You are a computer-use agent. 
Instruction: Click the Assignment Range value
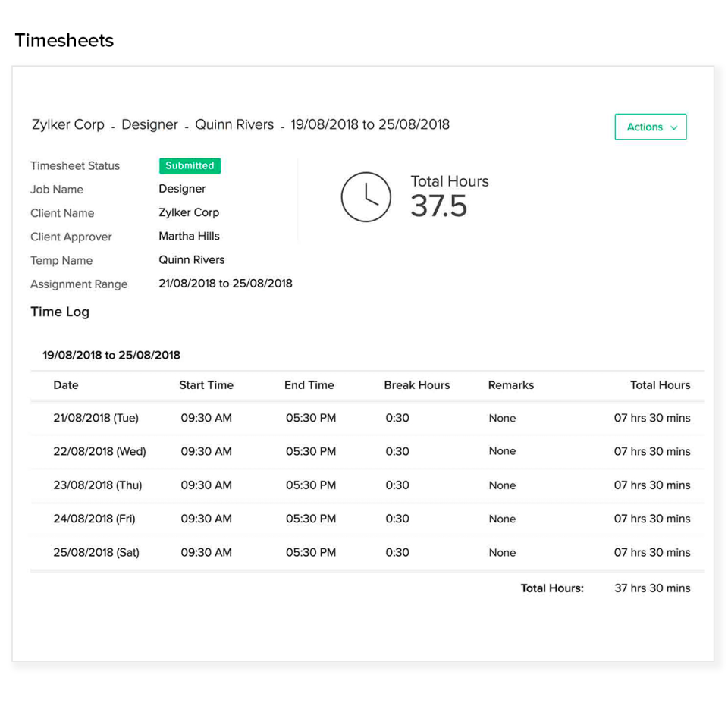click(x=225, y=283)
